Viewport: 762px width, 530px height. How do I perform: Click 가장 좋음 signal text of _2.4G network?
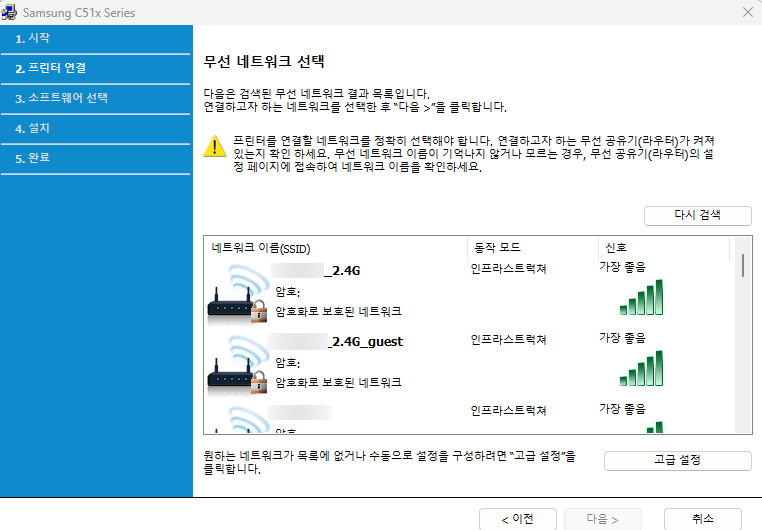[623, 267]
